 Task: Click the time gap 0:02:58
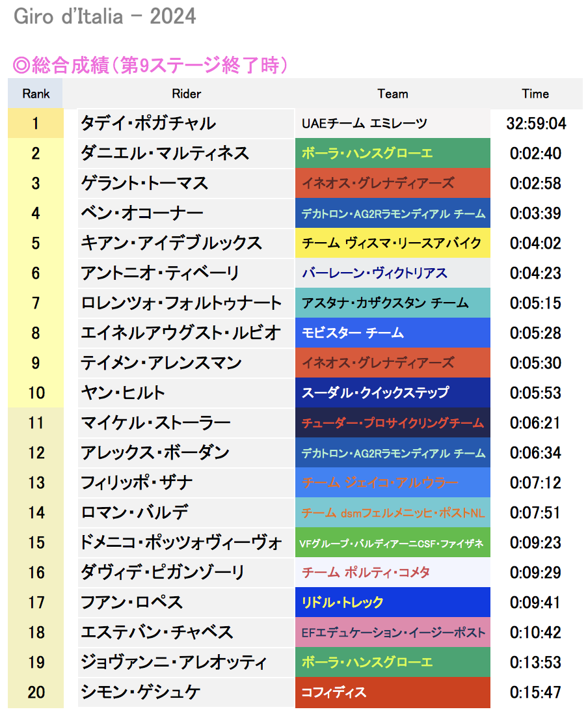pyautogui.click(x=536, y=183)
